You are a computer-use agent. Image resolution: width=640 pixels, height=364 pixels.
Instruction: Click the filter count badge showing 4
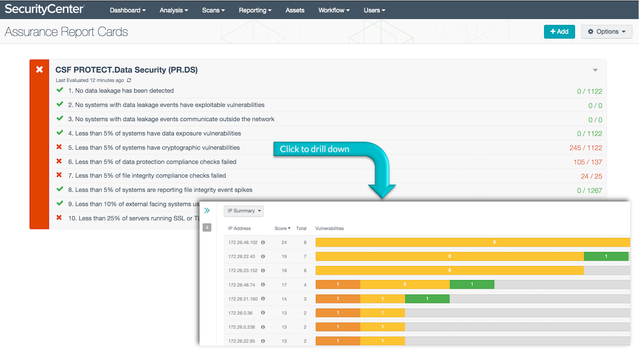pyautogui.click(x=207, y=228)
